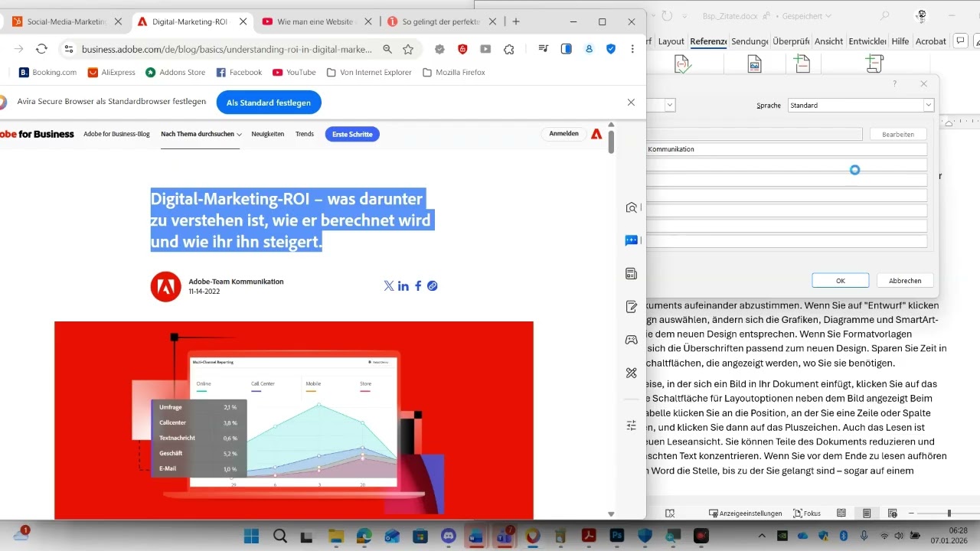Click the Anmelden button on Adobe page

pyautogui.click(x=564, y=133)
